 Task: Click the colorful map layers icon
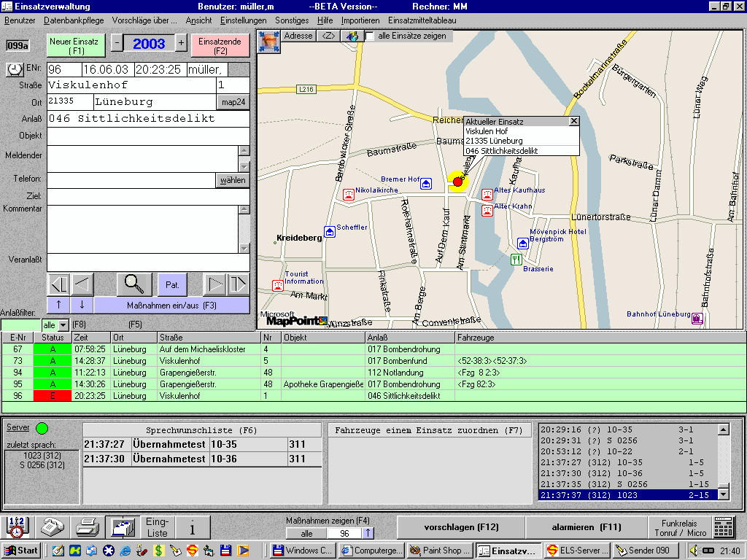tap(352, 36)
